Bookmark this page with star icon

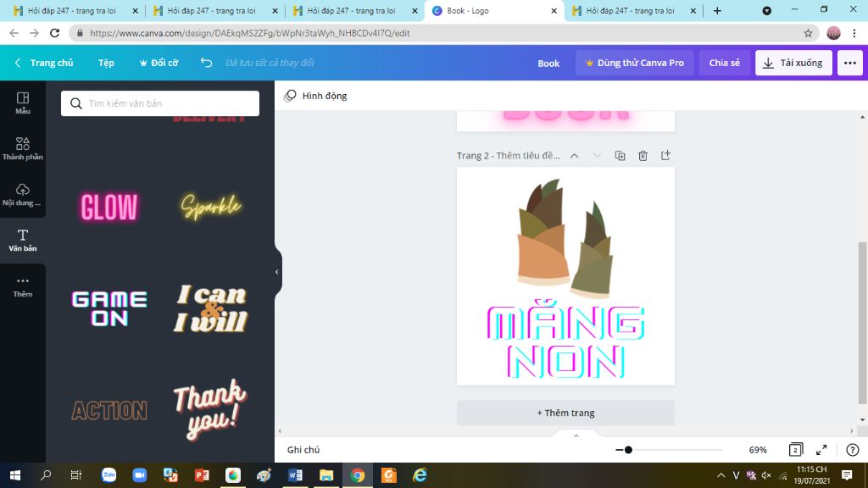point(808,33)
